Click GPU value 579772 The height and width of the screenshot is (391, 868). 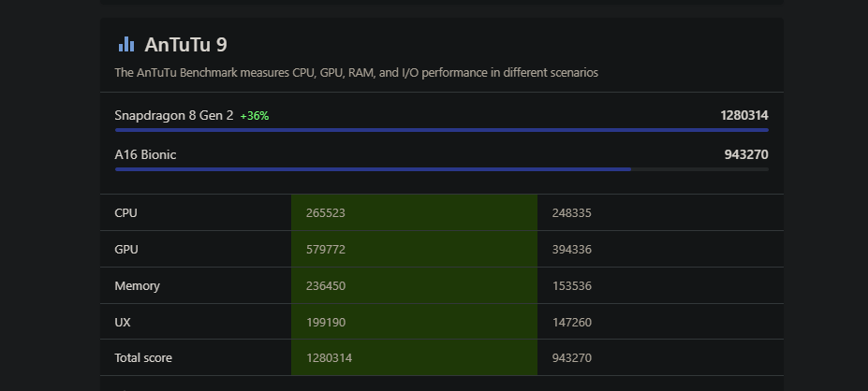[x=326, y=250]
